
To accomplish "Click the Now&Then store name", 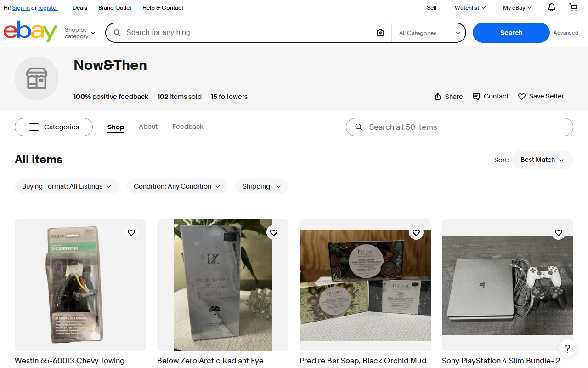I will [x=110, y=65].
